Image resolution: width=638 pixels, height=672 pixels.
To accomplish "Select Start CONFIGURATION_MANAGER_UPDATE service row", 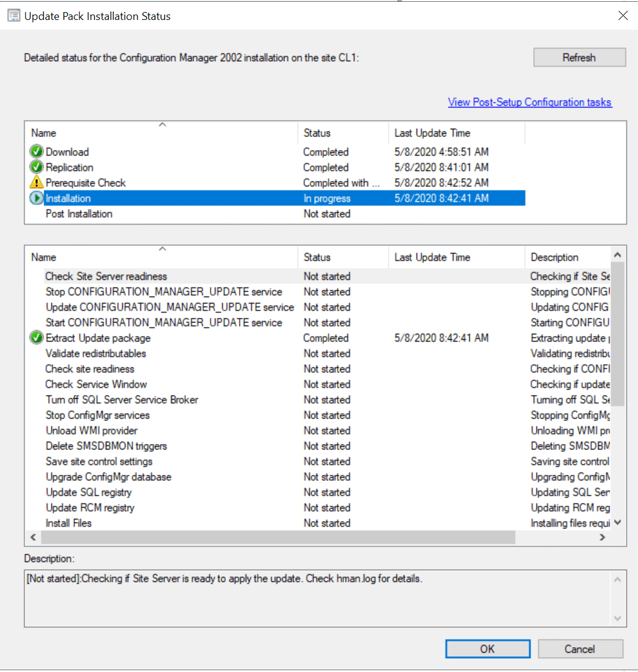I will pyautogui.click(x=318, y=322).
